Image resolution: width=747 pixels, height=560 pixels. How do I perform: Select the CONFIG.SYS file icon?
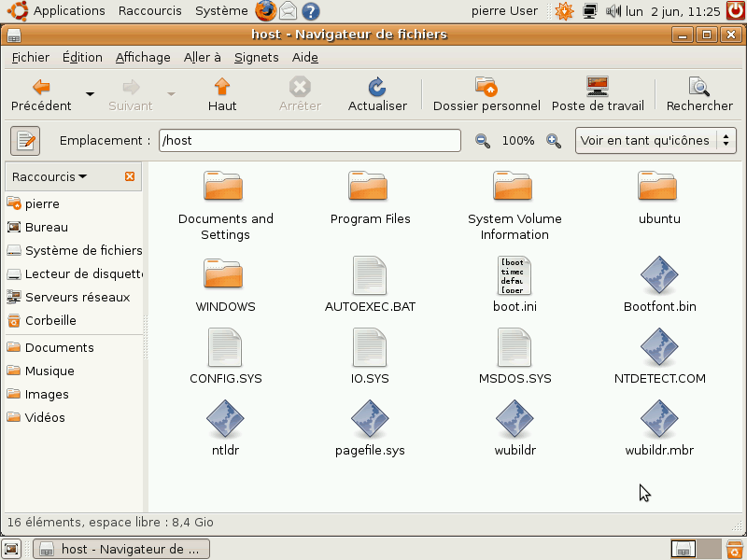(x=225, y=347)
